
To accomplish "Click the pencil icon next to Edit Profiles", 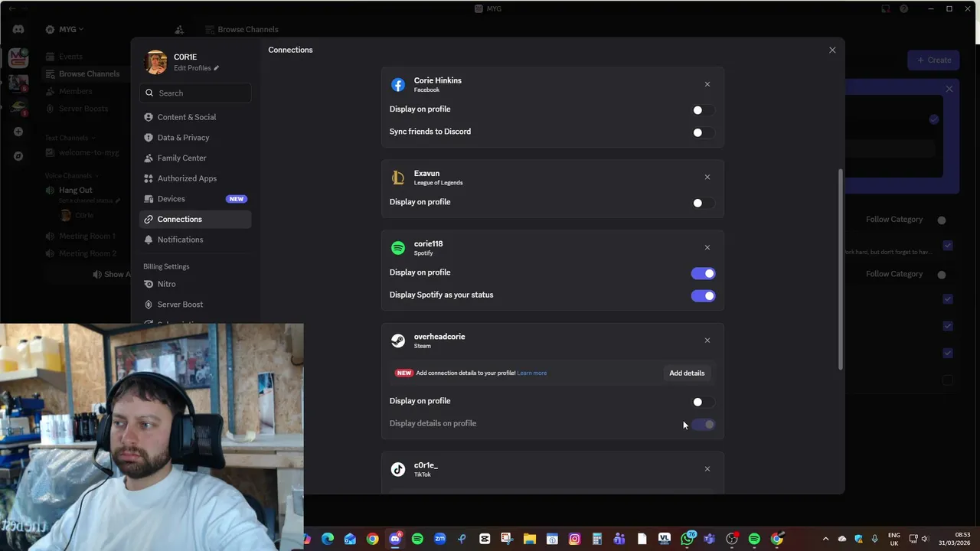I will tap(217, 68).
